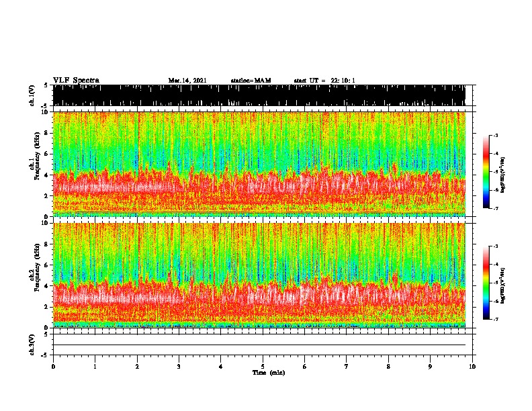Click the ch.2 spectrogram panel
This screenshot has height=411, width=532.
(259, 275)
